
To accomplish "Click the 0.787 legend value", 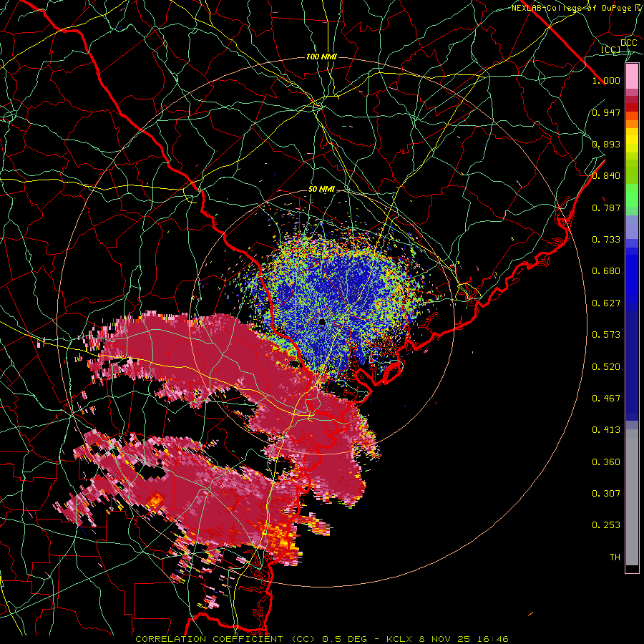I will (606, 208).
